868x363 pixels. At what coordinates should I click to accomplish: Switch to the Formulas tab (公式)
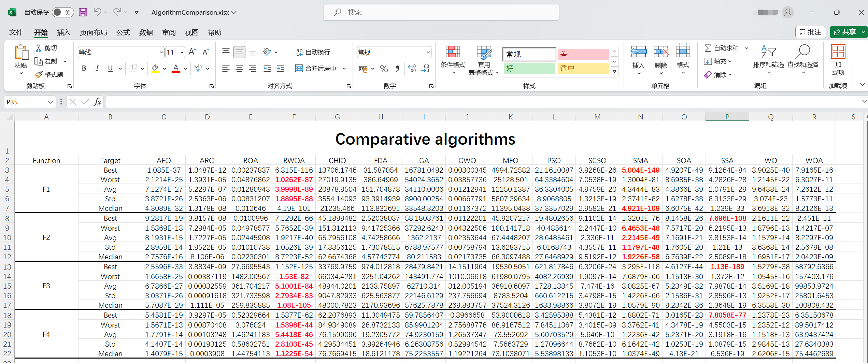[x=123, y=32]
